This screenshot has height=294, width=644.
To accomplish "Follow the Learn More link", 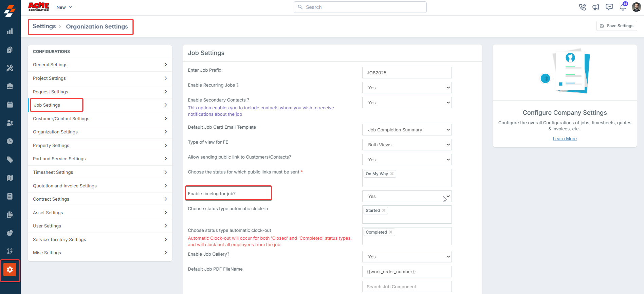I will [565, 139].
